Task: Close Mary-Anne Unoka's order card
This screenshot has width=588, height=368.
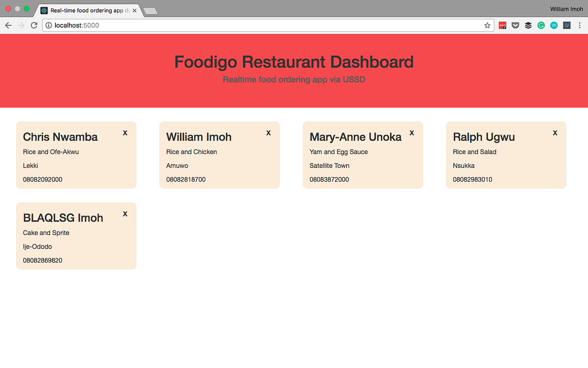Action: 412,132
